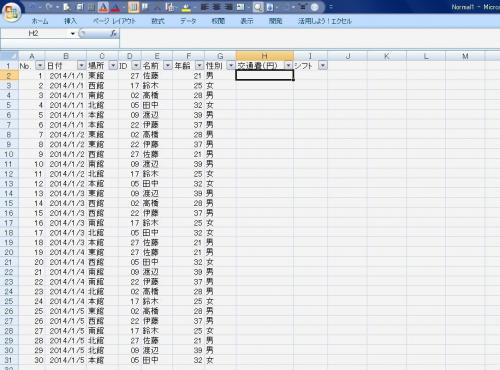Click the Redo arrow in quick access toolbar
The width and height of the screenshot is (500, 370).
[49, 7]
